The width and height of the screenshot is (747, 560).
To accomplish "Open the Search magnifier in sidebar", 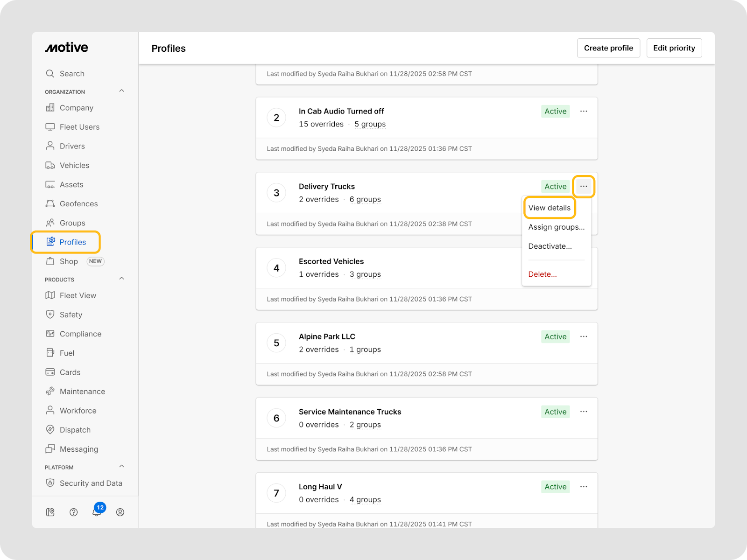I will point(50,74).
